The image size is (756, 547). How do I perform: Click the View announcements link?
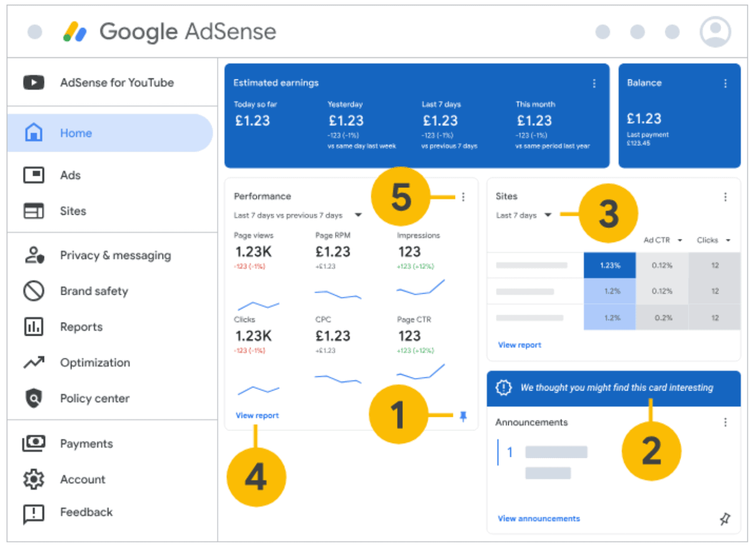click(539, 519)
